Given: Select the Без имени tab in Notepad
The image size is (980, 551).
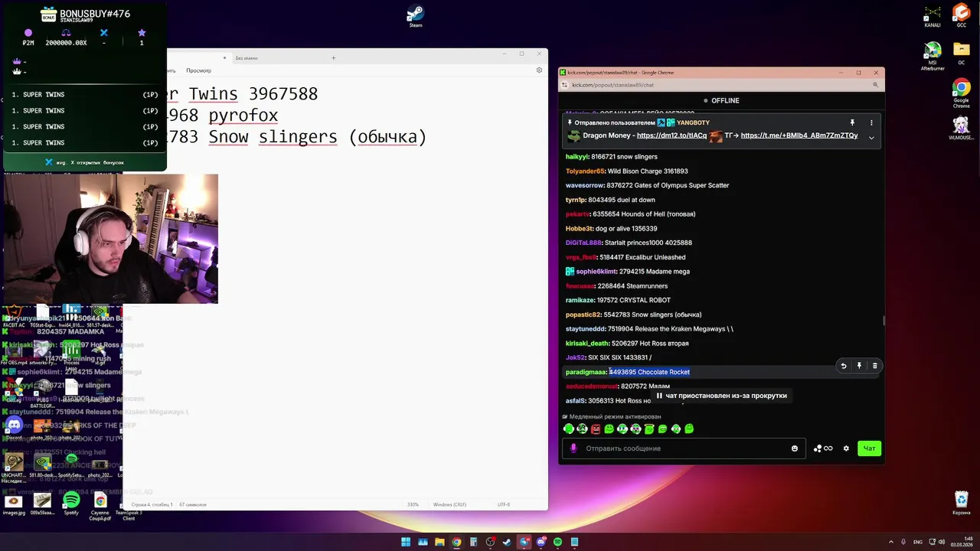Looking at the screenshot, I should [247, 58].
